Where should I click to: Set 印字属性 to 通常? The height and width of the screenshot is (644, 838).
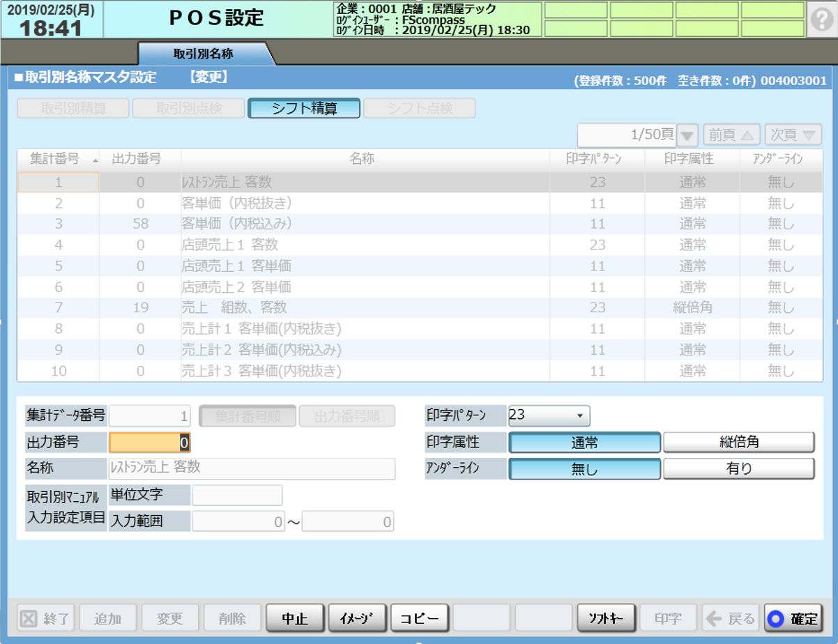pos(585,443)
